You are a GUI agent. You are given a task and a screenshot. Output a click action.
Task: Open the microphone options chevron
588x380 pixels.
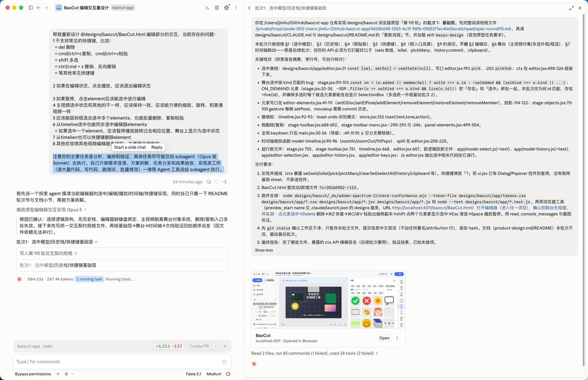pyautogui.click(x=73, y=374)
